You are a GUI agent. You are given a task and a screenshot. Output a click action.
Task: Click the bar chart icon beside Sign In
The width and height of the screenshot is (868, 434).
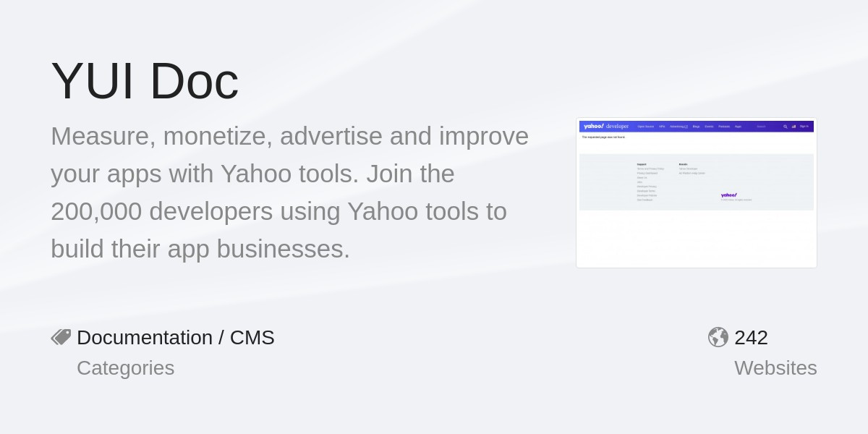pyautogui.click(x=793, y=127)
